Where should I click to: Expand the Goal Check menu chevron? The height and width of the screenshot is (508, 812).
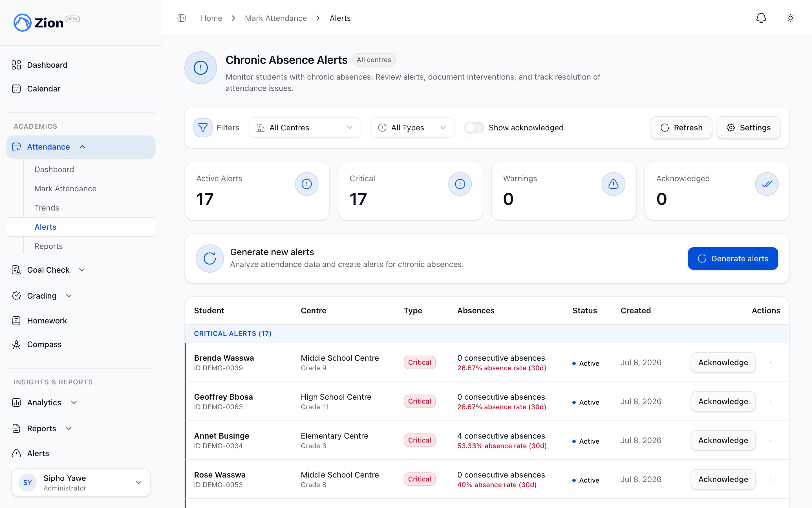(82, 270)
